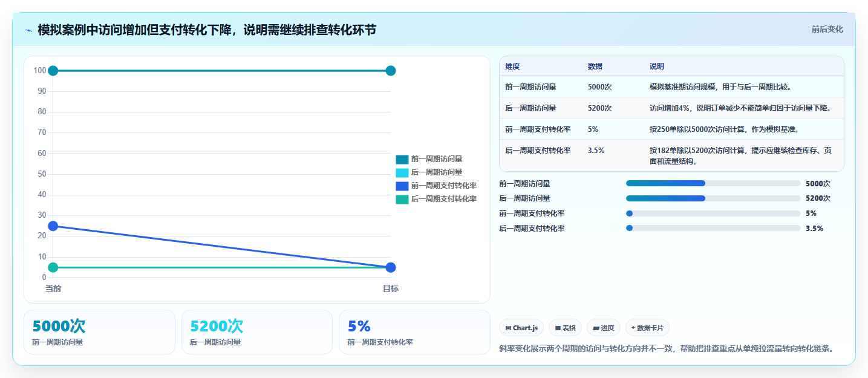Click table cell 3.5%

tap(596, 151)
